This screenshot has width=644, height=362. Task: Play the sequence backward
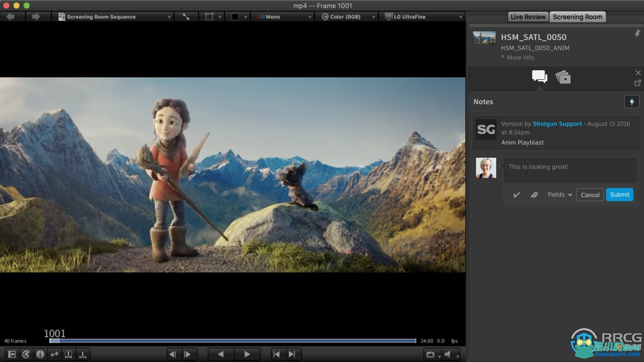(x=221, y=354)
